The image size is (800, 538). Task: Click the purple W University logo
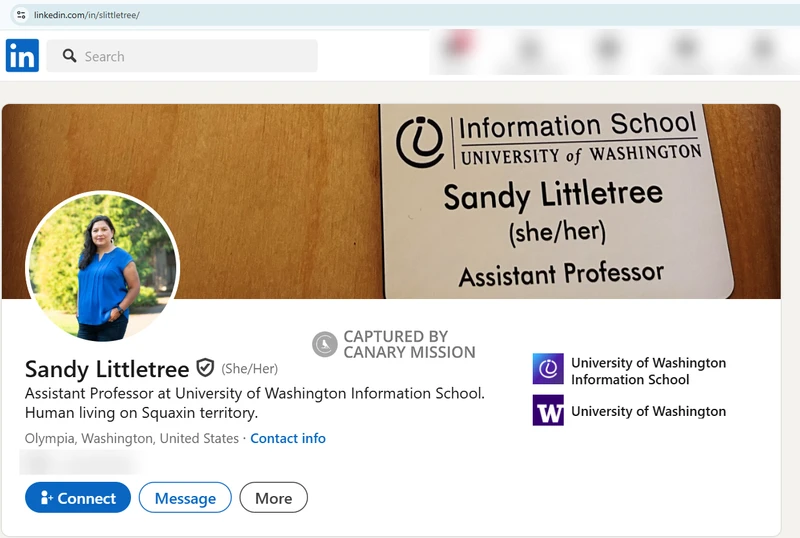click(548, 410)
